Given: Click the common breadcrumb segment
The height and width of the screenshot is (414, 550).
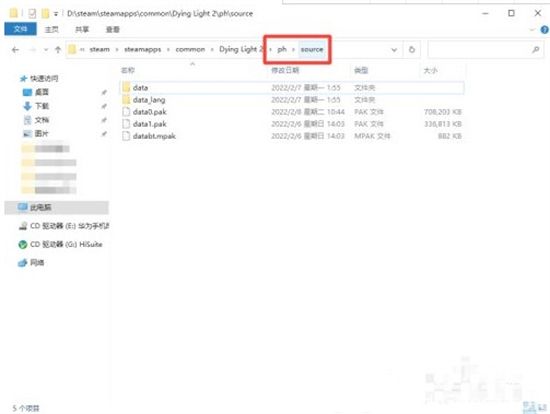Looking at the screenshot, I should coord(190,49).
